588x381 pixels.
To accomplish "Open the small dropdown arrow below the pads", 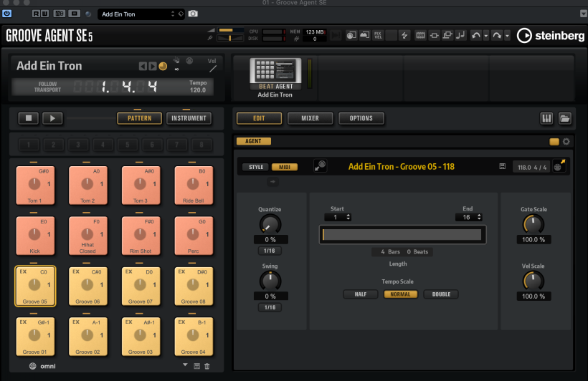I will point(185,365).
